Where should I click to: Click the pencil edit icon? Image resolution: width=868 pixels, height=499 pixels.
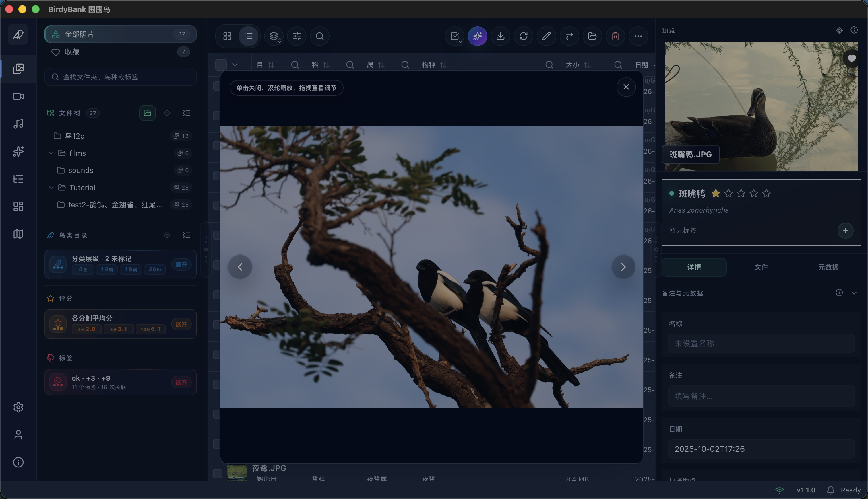546,36
